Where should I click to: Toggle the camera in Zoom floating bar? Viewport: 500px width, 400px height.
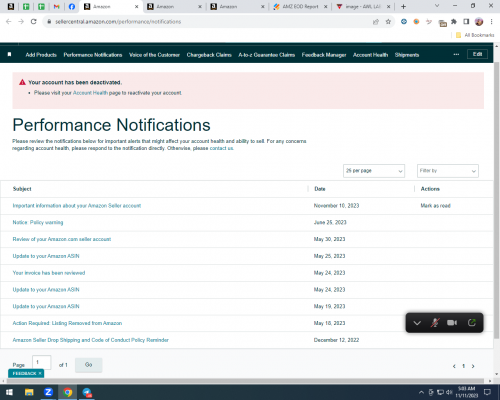point(452,323)
